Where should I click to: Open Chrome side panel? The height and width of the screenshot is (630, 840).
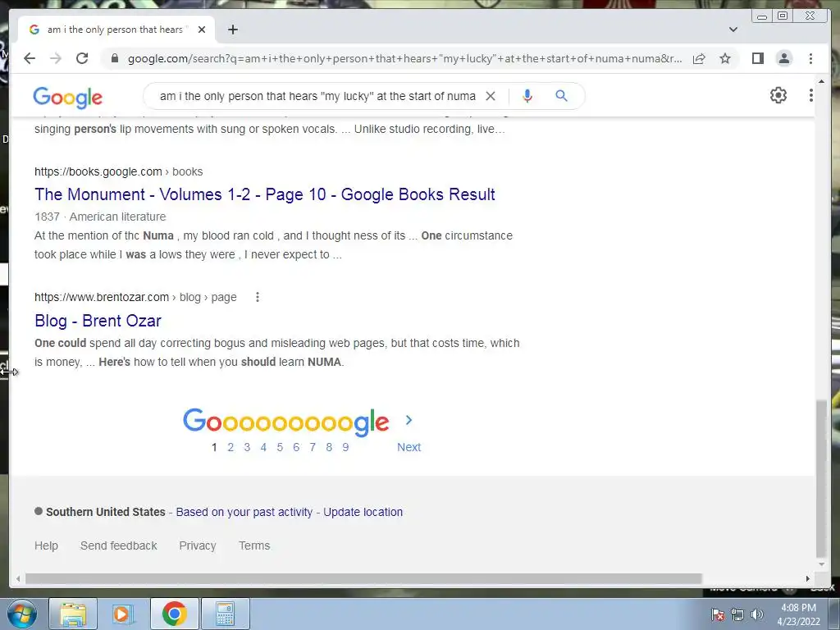[757, 58]
